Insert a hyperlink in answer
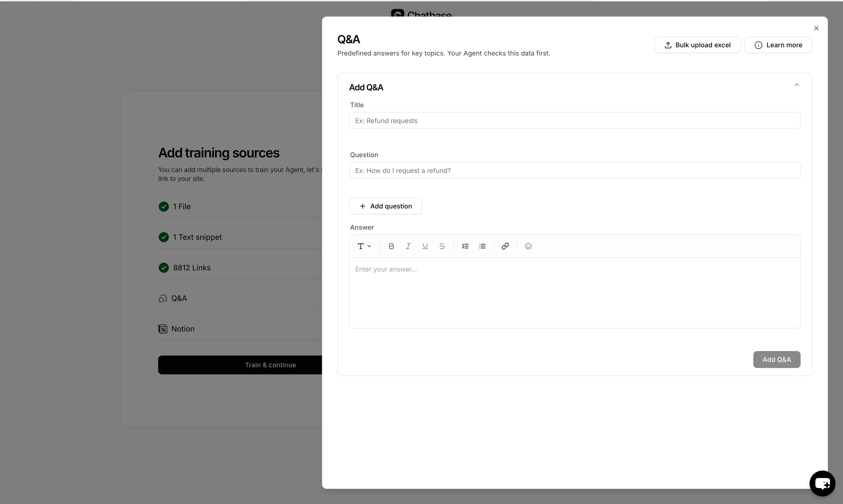Screen dimensions: 843x504 [x=505, y=246]
